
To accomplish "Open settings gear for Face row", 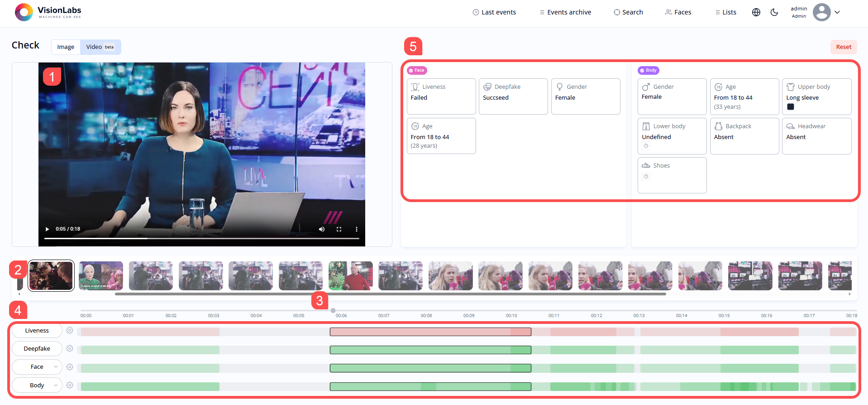I will [x=70, y=367].
